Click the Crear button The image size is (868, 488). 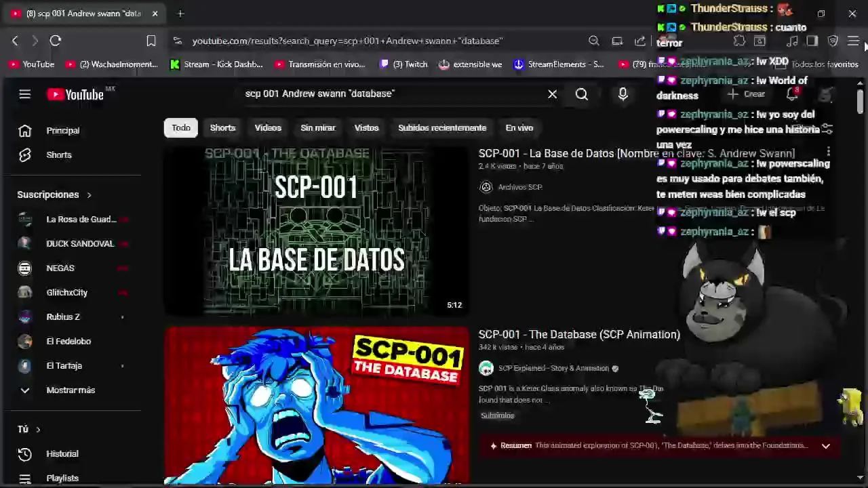747,94
